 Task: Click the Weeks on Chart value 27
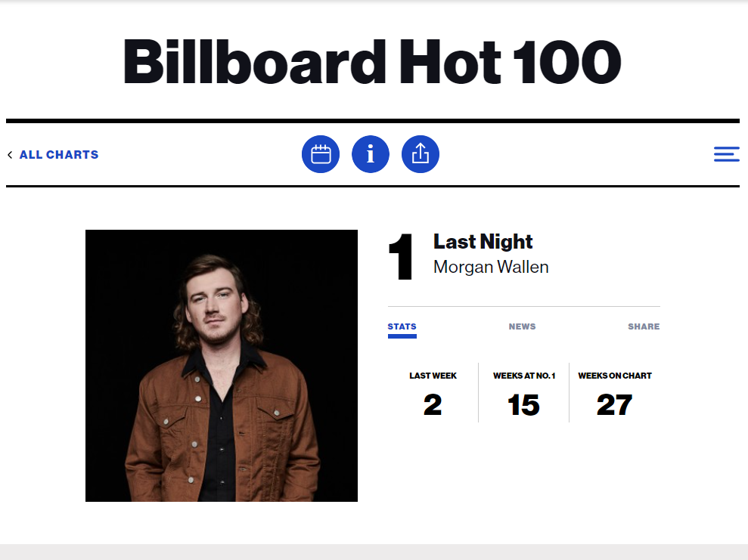614,406
